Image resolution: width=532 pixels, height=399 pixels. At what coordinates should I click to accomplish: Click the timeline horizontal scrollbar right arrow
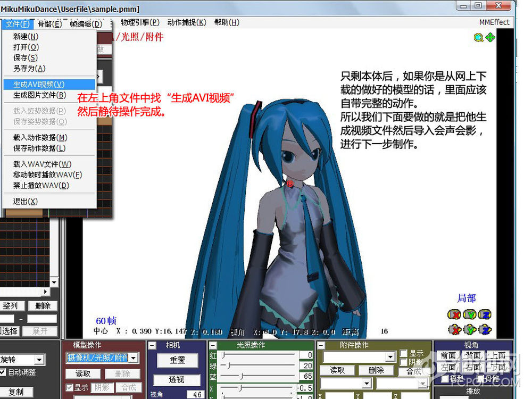45,292
